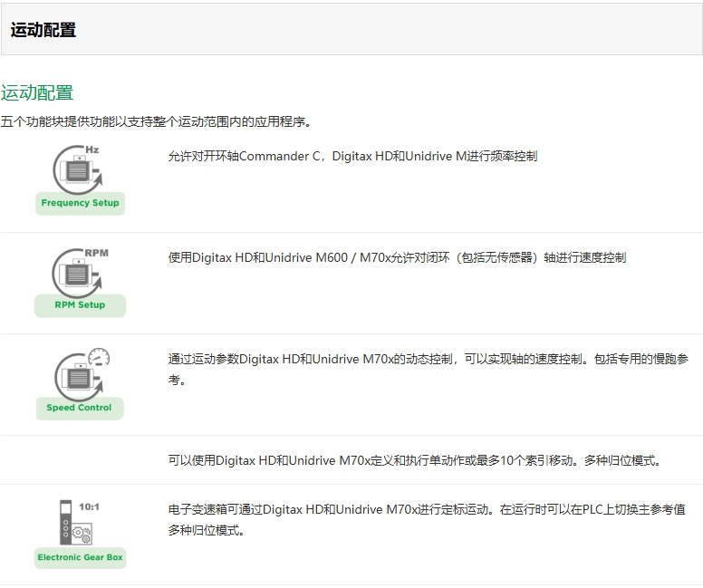Click the 电子变速箱 description text
The width and height of the screenshot is (703, 588).
(426, 510)
